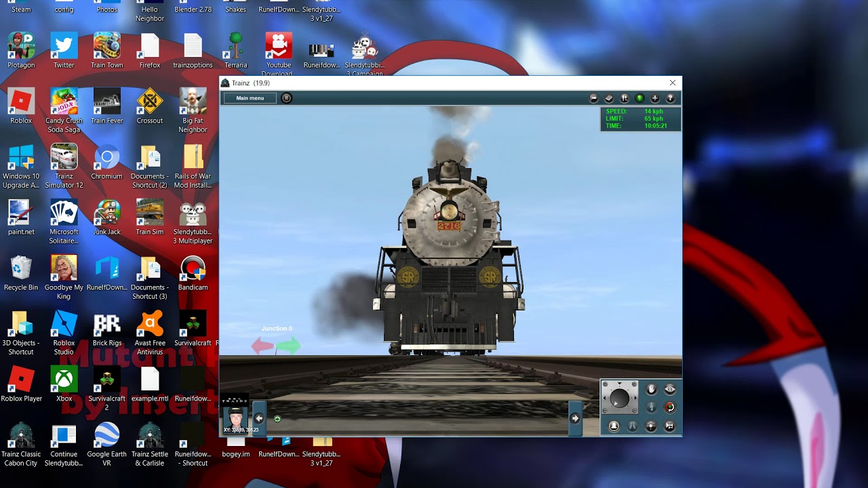
Task: Open Trainz Simulator 12 desktop shortcut
Action: pyautogui.click(x=64, y=166)
